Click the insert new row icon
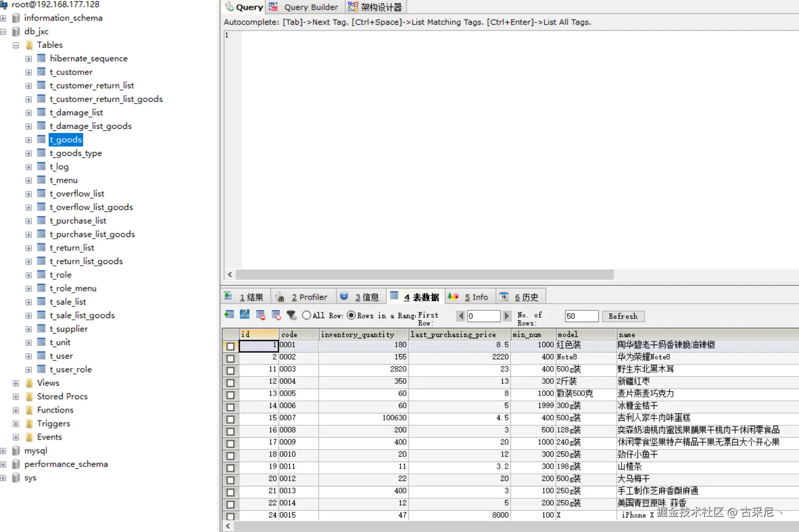Screen dimensions: 799x532 tap(229, 315)
